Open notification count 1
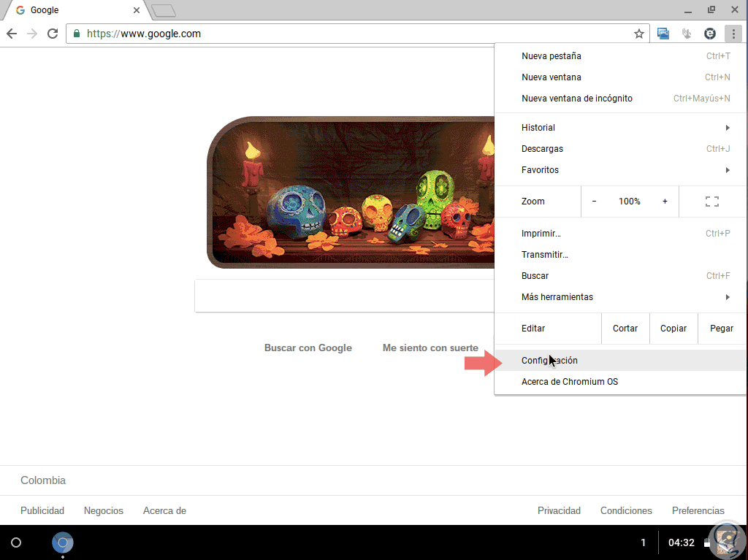The image size is (748, 560). click(643, 542)
